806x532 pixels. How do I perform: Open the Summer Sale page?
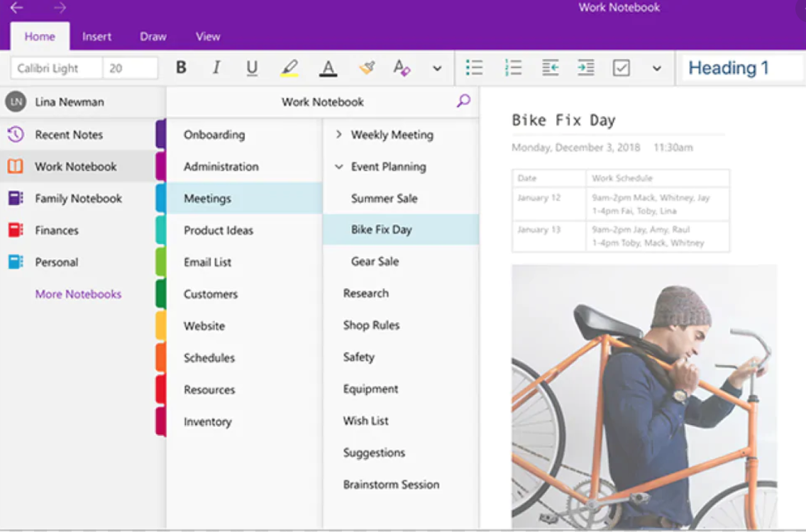401,199
